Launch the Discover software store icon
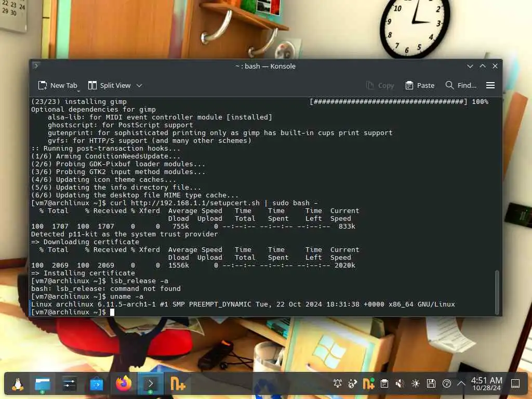This screenshot has width=532, height=399. coord(96,384)
